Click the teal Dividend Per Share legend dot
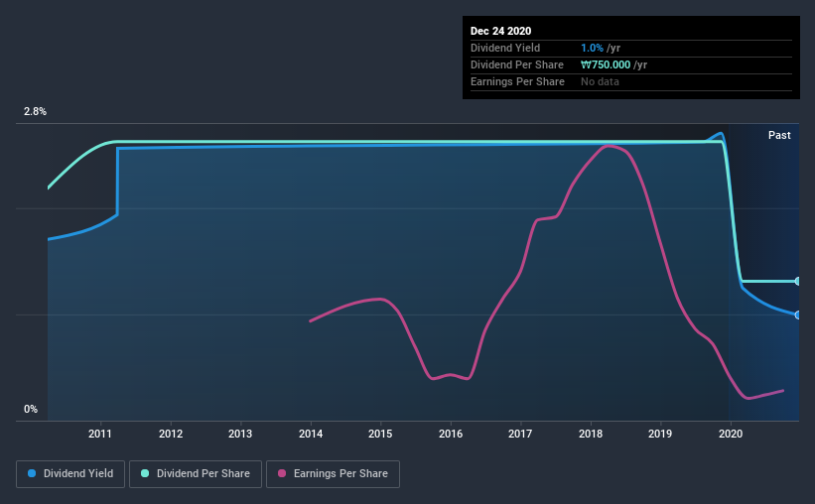815x504 pixels. coord(145,473)
